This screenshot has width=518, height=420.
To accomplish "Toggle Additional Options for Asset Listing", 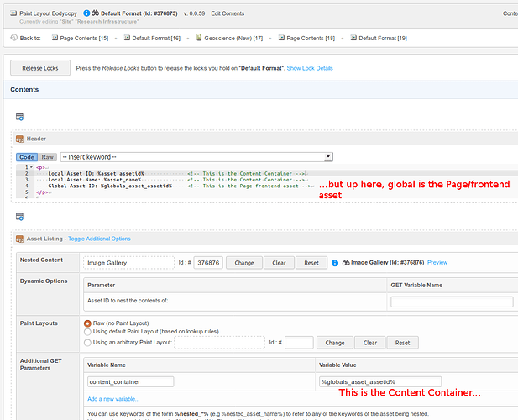I will (99, 239).
